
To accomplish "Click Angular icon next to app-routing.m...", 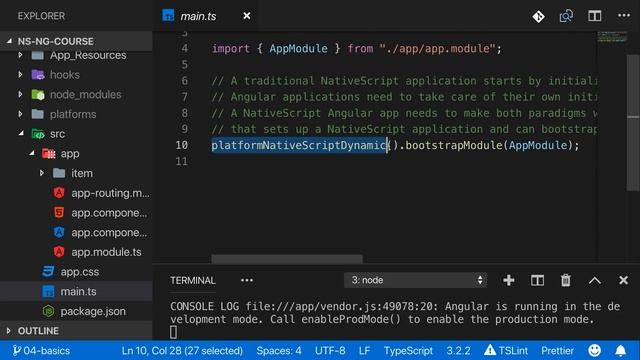I will pyautogui.click(x=59, y=193).
